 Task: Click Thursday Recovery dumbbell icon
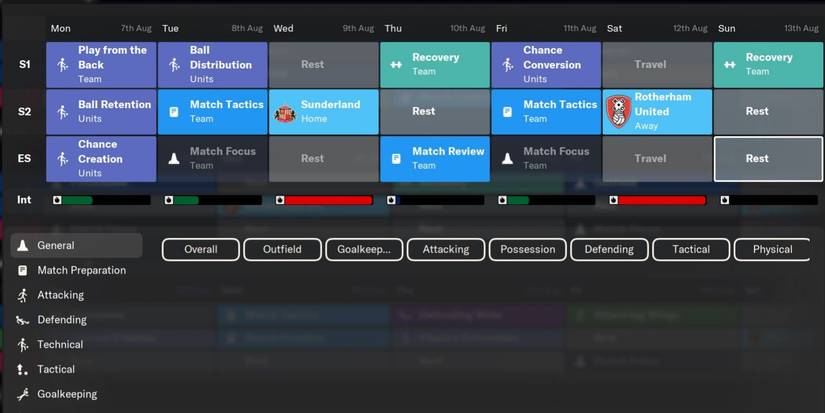396,65
